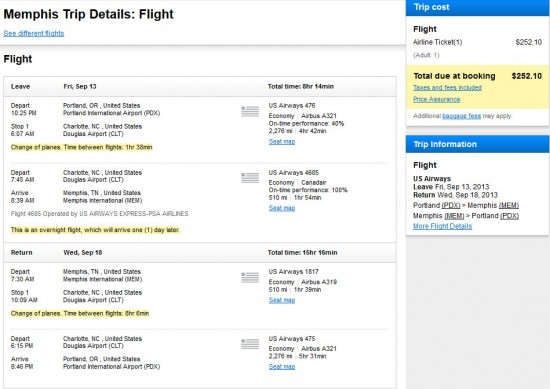Show Seat map for US Airways 1817
Viewport: 550px width, 389px height.
282,300
